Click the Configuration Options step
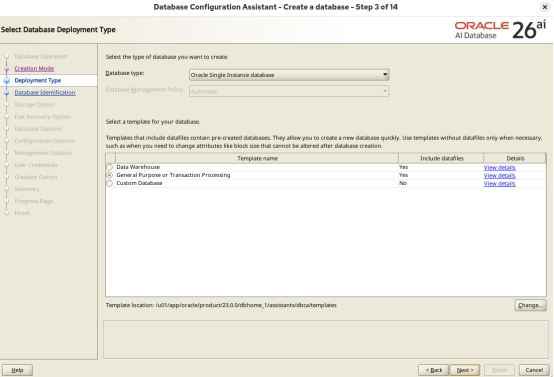Screen dimensions: 554x377 [x=44, y=141]
